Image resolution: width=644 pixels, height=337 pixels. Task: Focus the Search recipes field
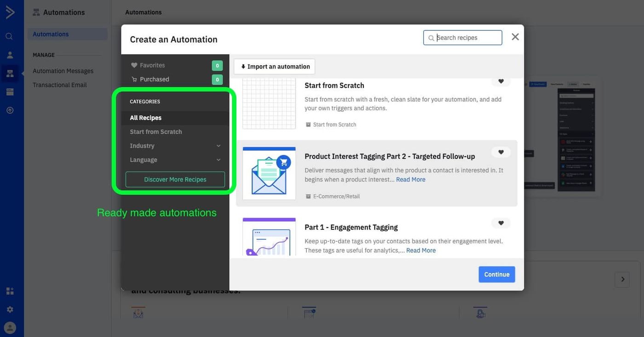click(x=463, y=38)
